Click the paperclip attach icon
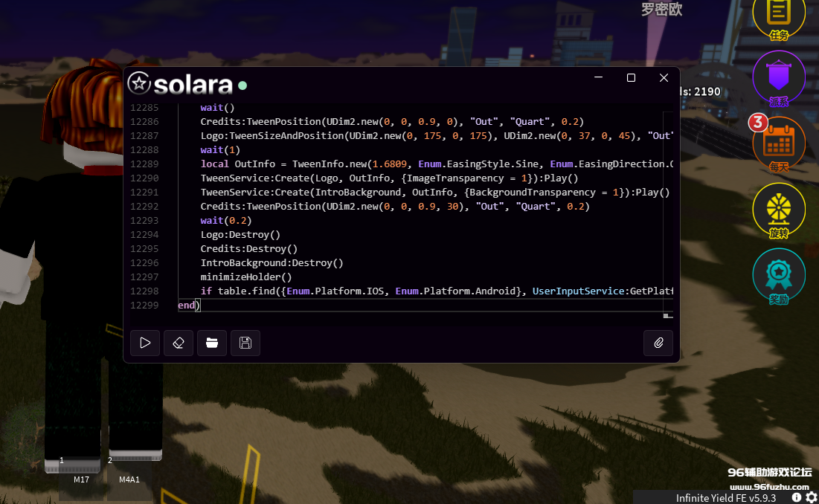 point(658,343)
